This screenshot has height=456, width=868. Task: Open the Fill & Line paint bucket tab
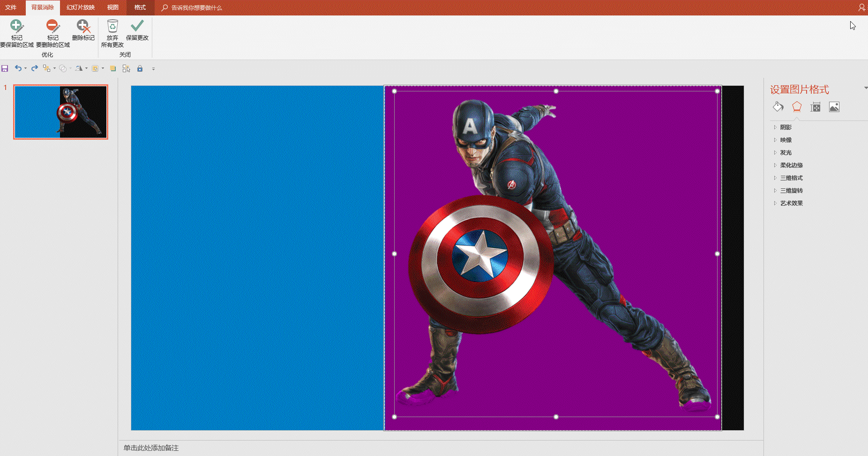click(778, 107)
